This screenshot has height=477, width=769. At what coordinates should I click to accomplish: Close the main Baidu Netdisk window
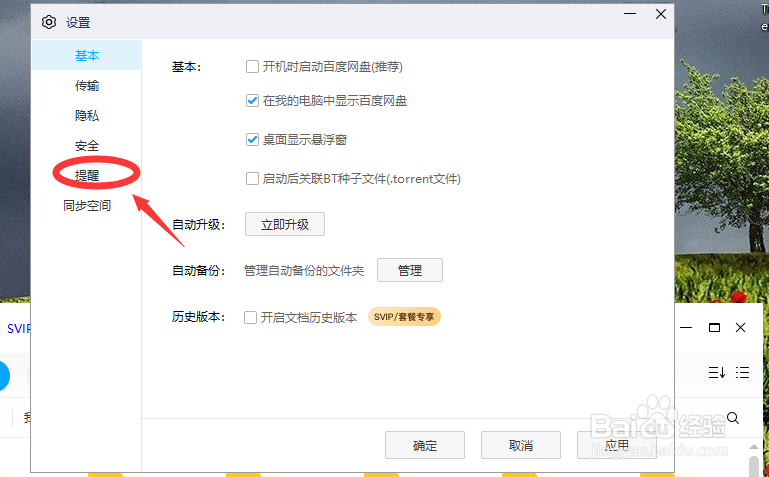[x=741, y=327]
